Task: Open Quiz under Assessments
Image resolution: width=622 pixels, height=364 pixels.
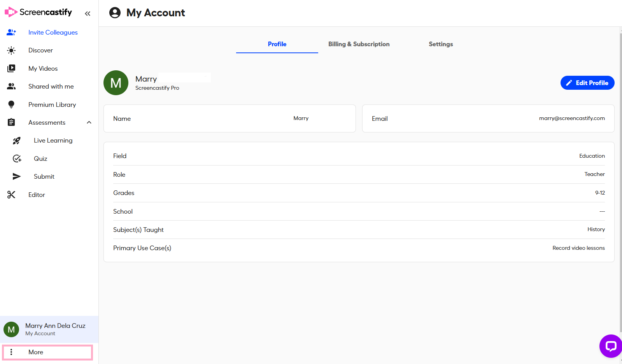Action: pos(40,158)
